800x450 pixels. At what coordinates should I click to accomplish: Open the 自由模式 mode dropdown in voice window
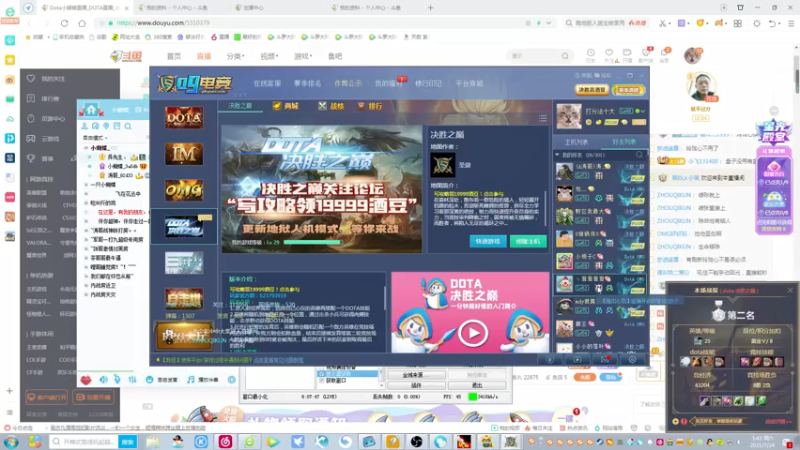(x=96, y=138)
